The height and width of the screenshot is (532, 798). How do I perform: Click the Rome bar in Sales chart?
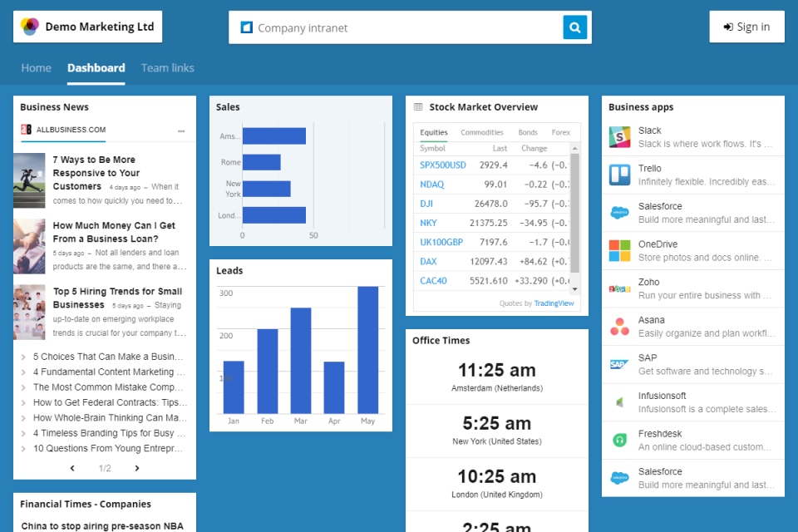(x=262, y=162)
